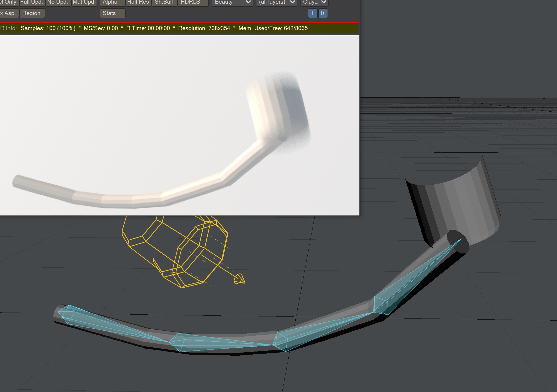The width and height of the screenshot is (557, 392).
Task: Click the HDRLS button
Action: click(x=193, y=3)
